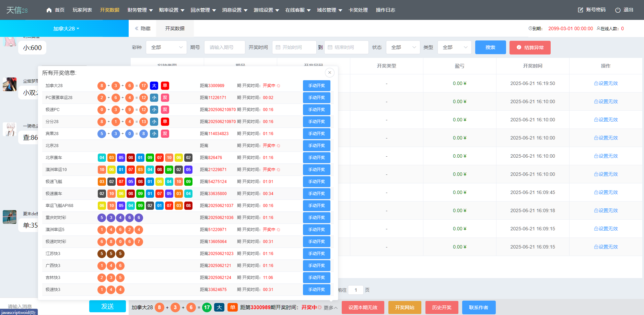The width and height of the screenshot is (644, 315).
Task: Click the lock icon beside the first 设置无效 link
Action: (x=596, y=83)
